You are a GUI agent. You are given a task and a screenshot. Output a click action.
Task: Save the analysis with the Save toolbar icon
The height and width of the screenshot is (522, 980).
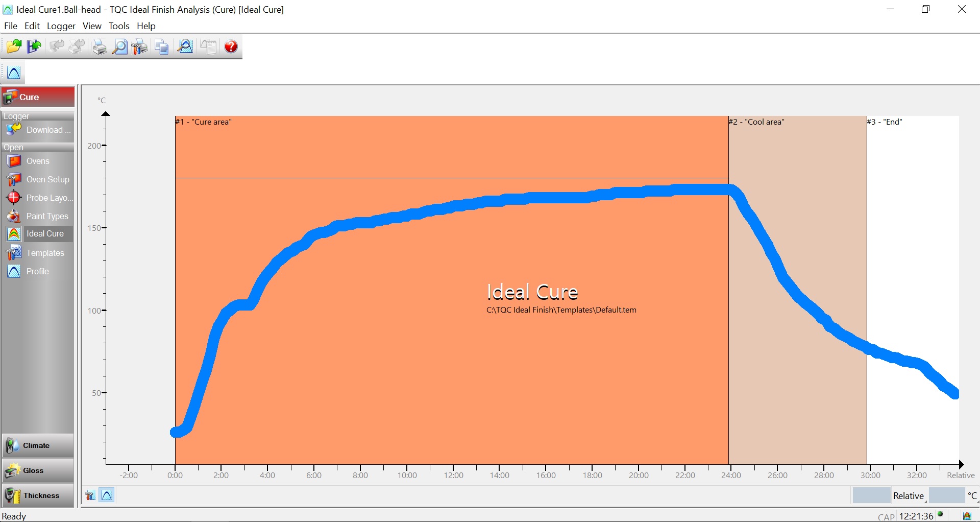(34, 46)
